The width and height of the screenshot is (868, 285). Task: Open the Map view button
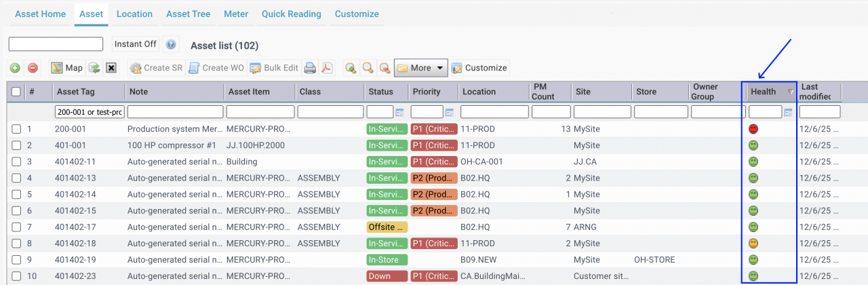pos(66,68)
